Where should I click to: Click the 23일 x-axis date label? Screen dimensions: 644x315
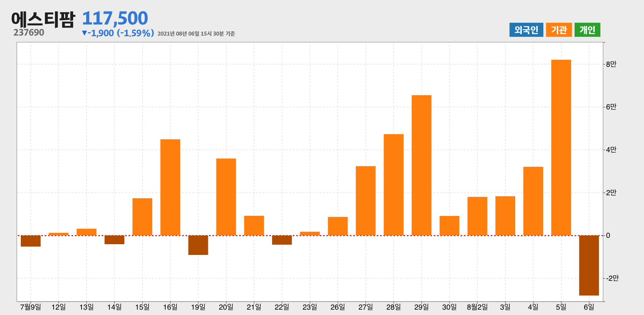(x=310, y=307)
